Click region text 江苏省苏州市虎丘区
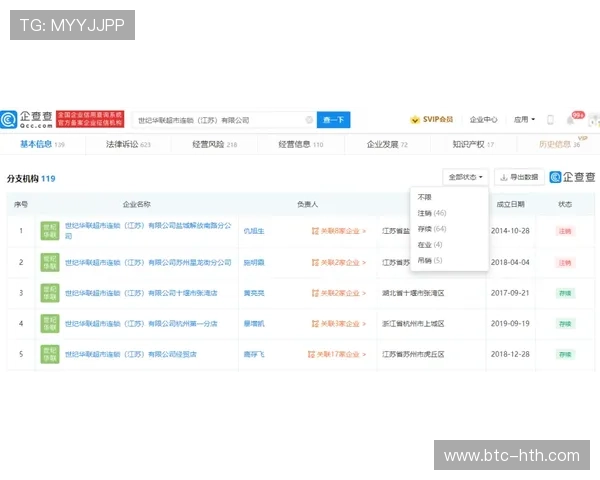The image size is (600, 480). pos(413,354)
